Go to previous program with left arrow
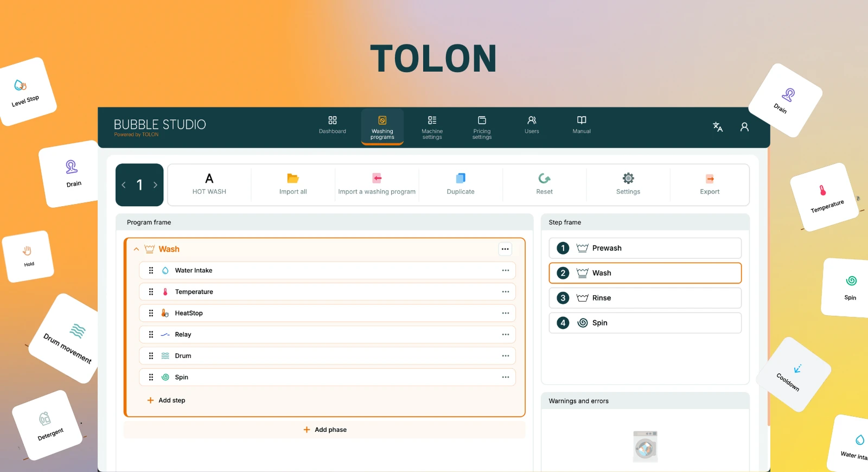The width and height of the screenshot is (868, 472). click(124, 185)
